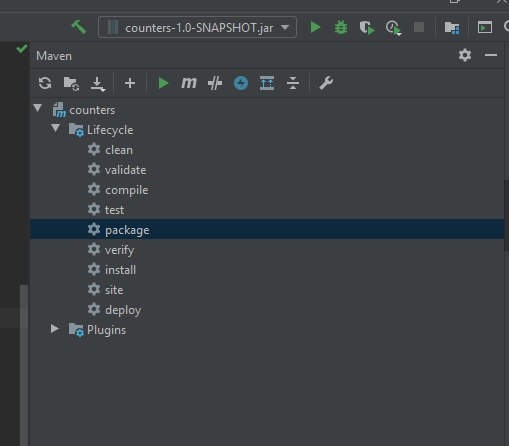The height and width of the screenshot is (446, 509).
Task: Hide the Maven tool window with minus
Action: (x=491, y=55)
